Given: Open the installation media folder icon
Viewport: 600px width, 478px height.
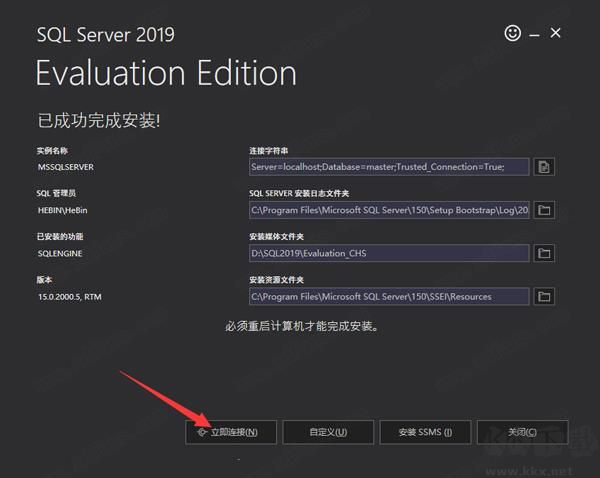Looking at the screenshot, I should [544, 253].
